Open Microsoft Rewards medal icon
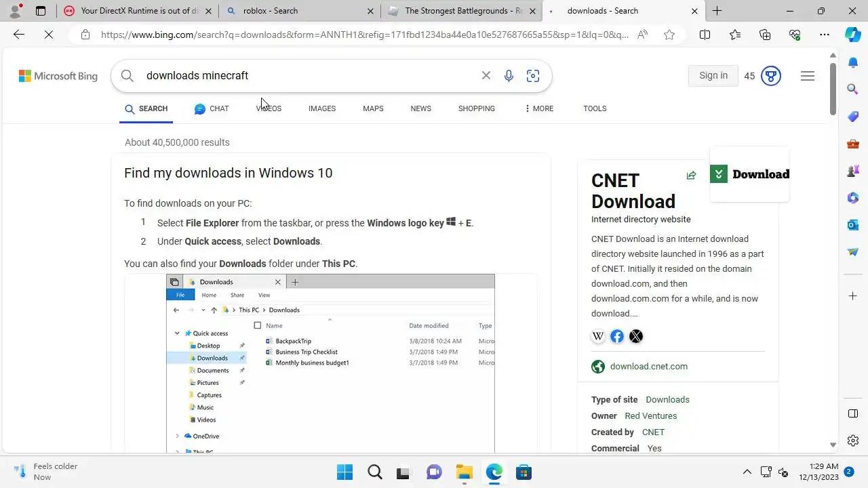The width and height of the screenshot is (868, 488). 771,76
